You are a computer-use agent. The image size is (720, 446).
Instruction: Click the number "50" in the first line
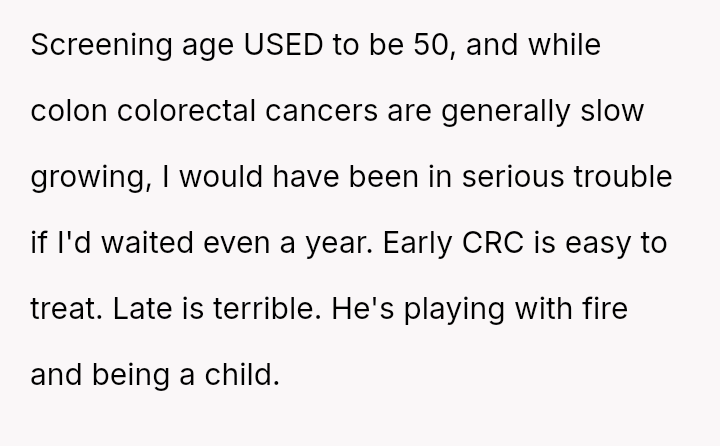(x=431, y=47)
